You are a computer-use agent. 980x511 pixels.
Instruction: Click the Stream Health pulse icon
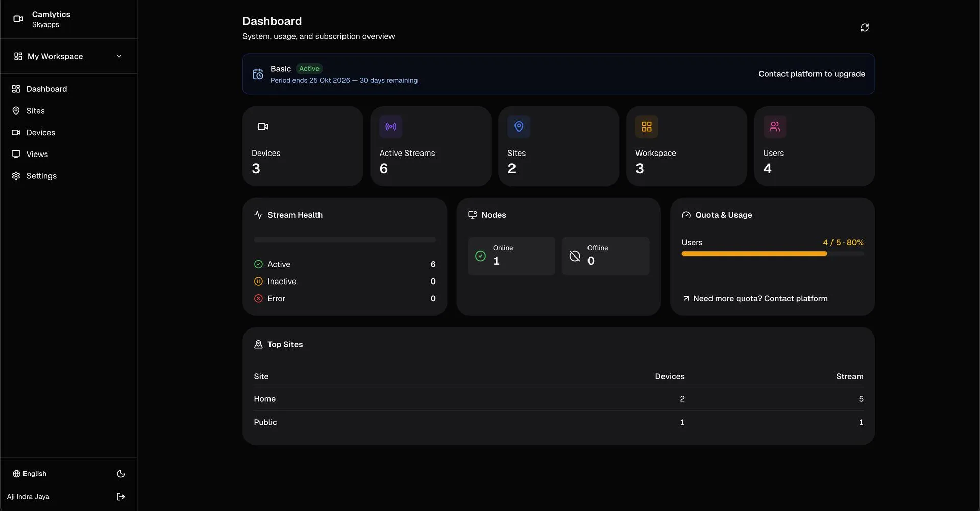258,215
